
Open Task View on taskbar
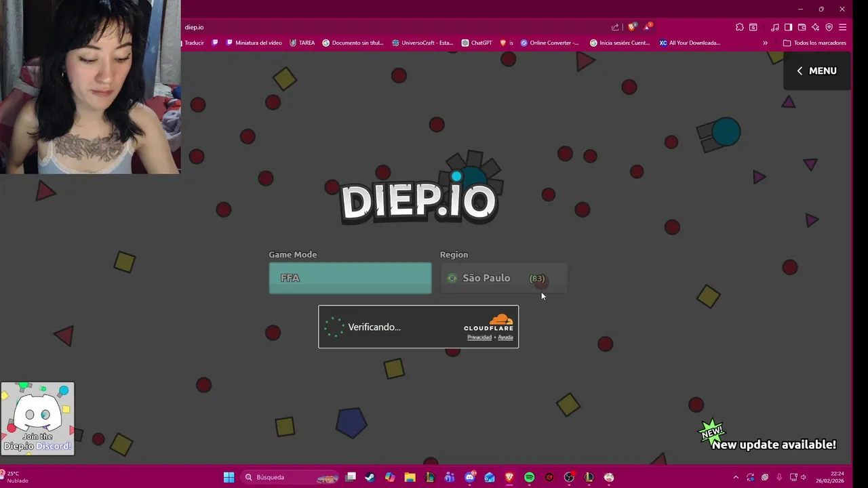[x=351, y=477]
